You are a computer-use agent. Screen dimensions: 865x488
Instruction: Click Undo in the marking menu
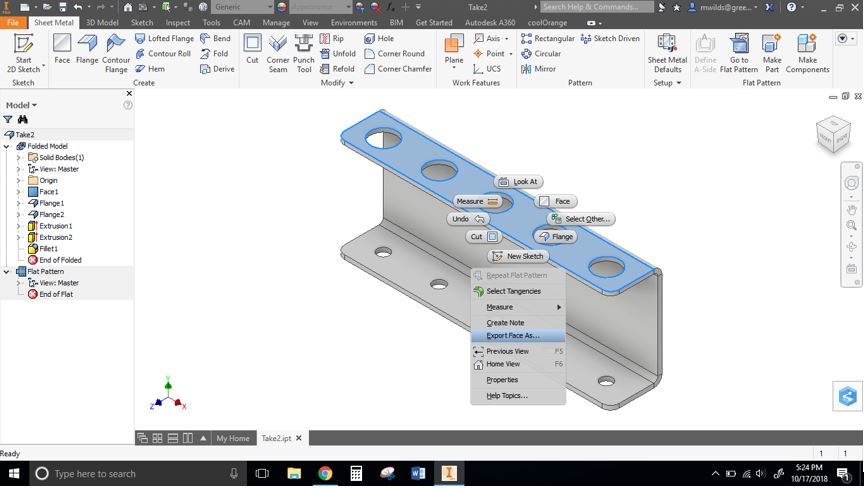point(467,219)
